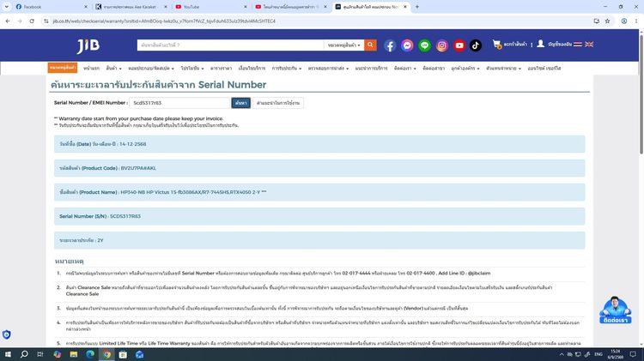Open the Chrome profile icon
Image resolution: width=644 pixels, height=361 pixels.
(x=624, y=21)
